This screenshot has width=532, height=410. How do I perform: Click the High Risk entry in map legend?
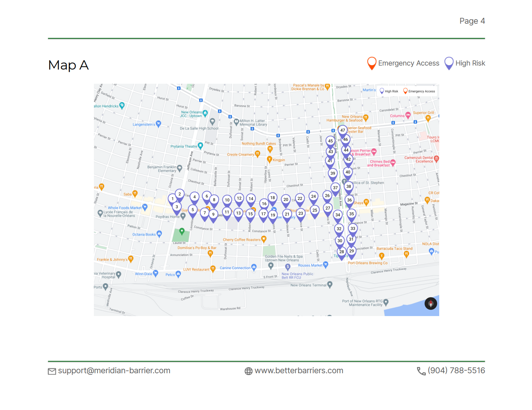389,91
